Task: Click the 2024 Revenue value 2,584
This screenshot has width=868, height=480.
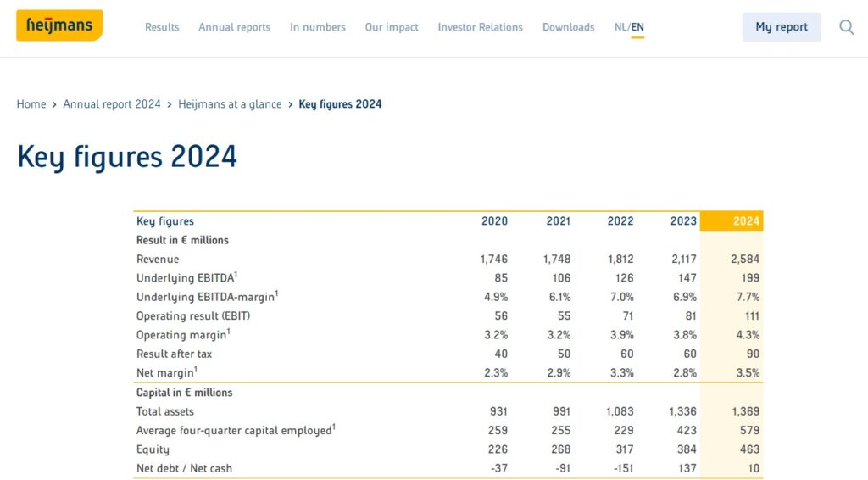Action: tap(745, 260)
